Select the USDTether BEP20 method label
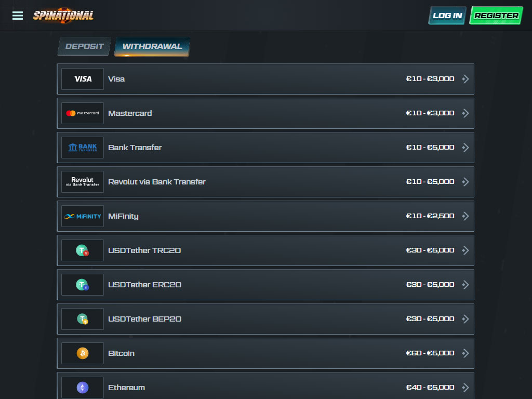 [x=144, y=319]
